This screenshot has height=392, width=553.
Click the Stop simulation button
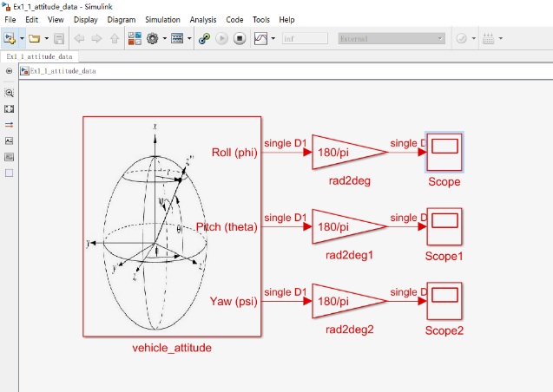click(x=239, y=39)
